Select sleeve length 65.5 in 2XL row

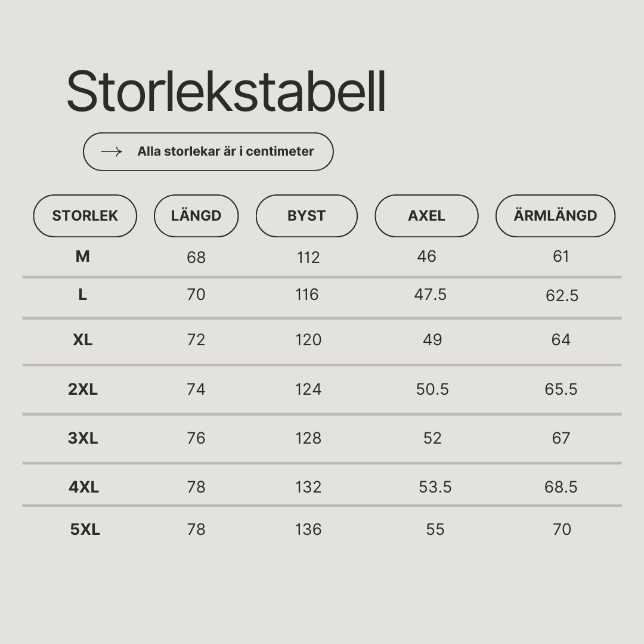pyautogui.click(x=561, y=389)
